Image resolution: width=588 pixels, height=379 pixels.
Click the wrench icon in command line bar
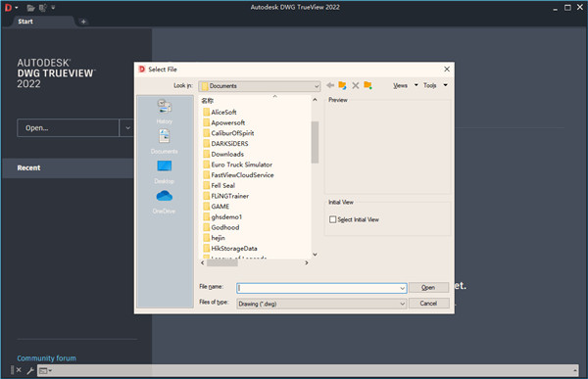30,371
